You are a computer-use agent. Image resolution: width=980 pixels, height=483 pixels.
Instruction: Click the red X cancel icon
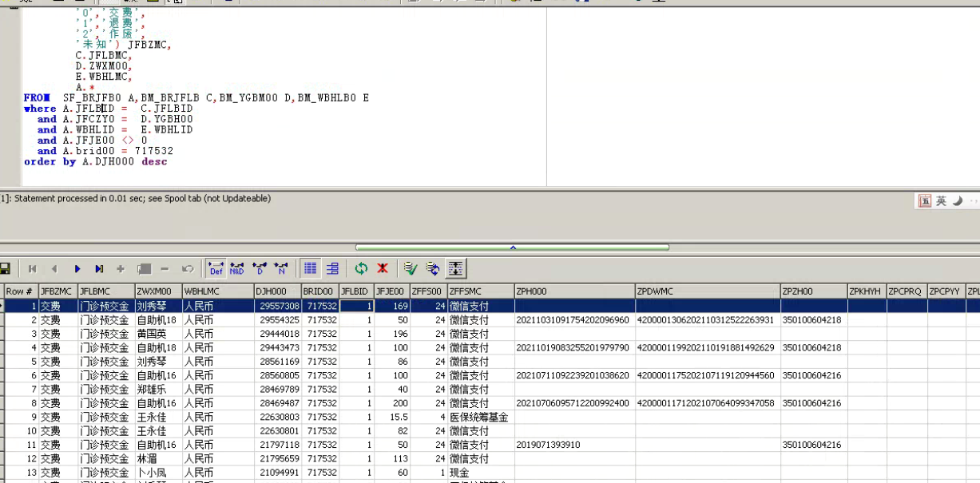pyautogui.click(x=383, y=269)
